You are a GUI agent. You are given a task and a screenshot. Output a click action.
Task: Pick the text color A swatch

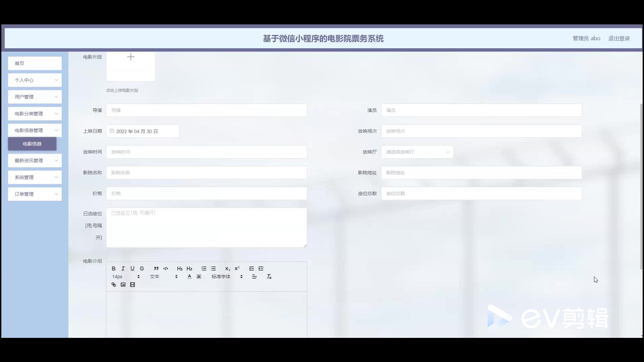(x=190, y=277)
